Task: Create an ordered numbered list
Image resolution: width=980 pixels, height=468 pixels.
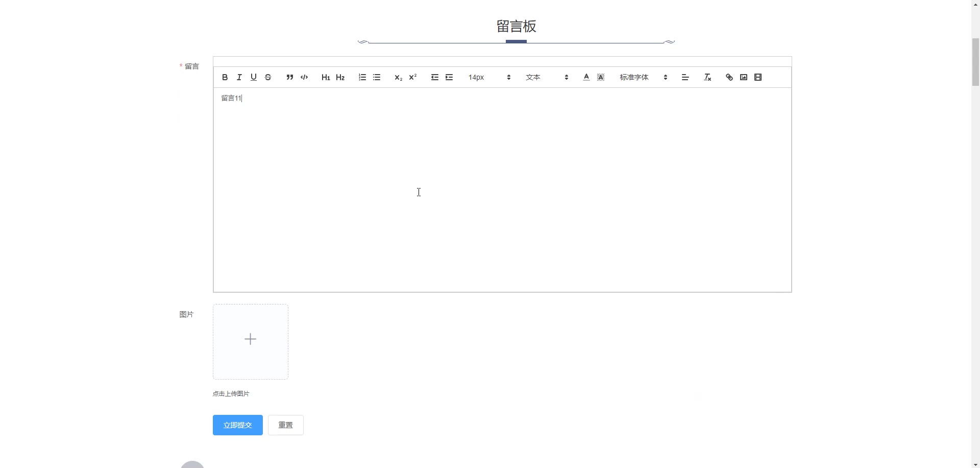Action: point(362,77)
